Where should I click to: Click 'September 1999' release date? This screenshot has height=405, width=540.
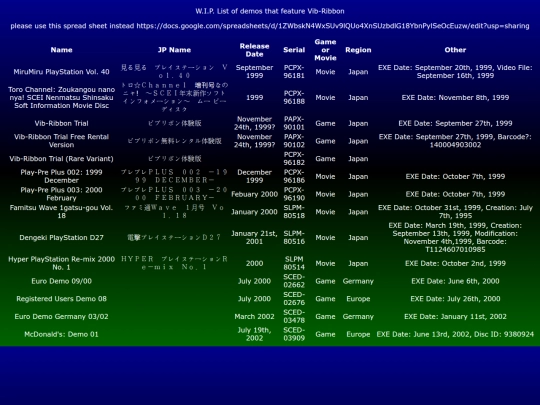[x=255, y=72]
